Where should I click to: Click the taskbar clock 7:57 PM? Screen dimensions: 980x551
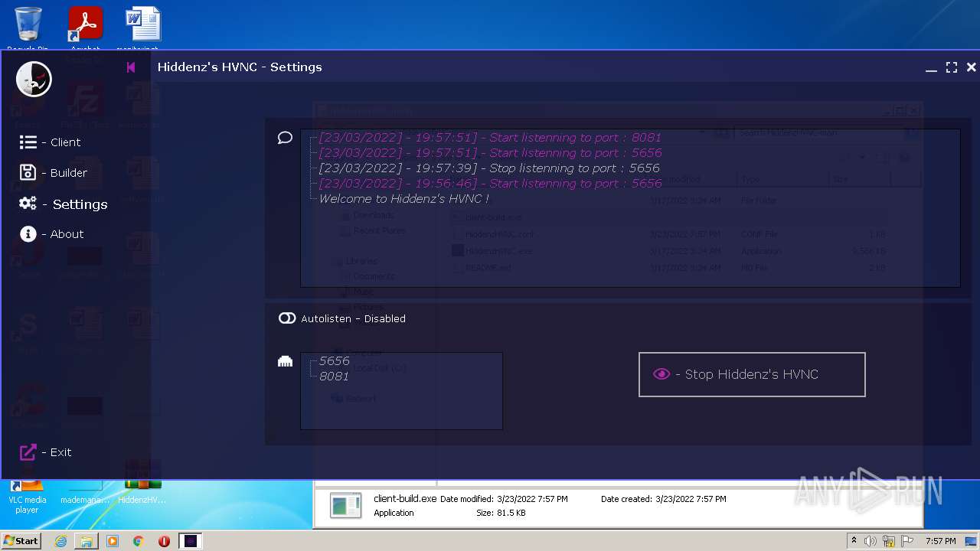pos(941,541)
